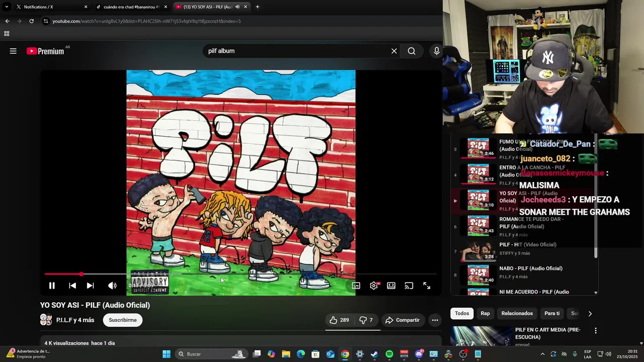
Task: Mute the player volume speaker icon
Action: pos(112,286)
